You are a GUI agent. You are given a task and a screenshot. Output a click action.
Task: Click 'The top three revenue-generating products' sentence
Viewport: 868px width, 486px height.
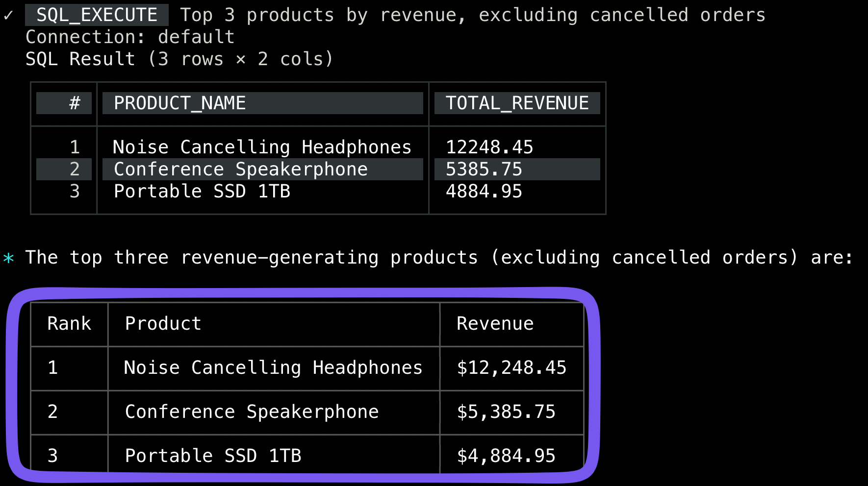click(x=439, y=257)
